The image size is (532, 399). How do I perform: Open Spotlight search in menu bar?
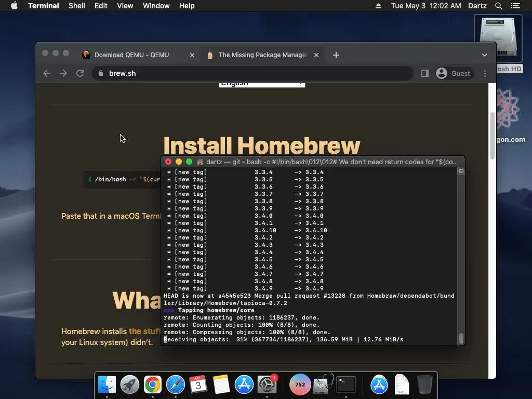[x=498, y=6]
